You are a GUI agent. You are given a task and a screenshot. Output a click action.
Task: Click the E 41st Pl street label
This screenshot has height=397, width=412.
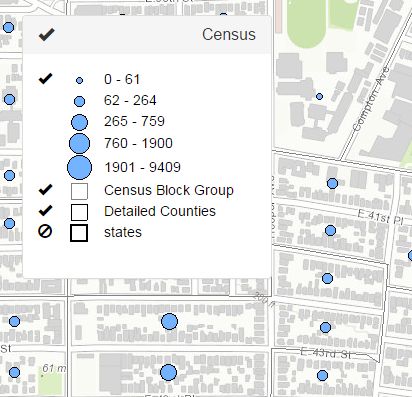coord(380,217)
